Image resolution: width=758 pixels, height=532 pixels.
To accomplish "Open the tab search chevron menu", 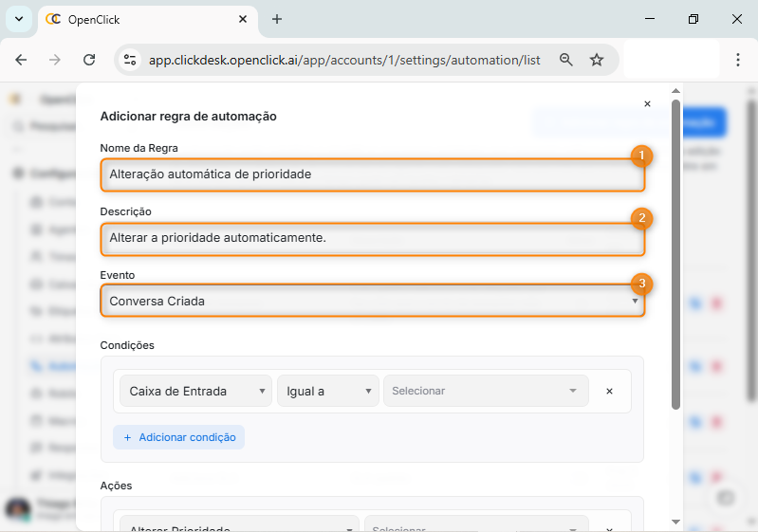I will tap(19, 19).
